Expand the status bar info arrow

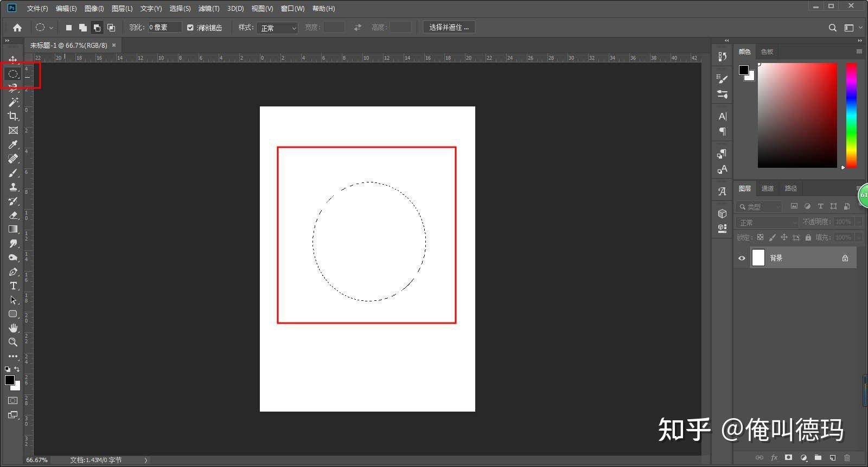(145, 460)
